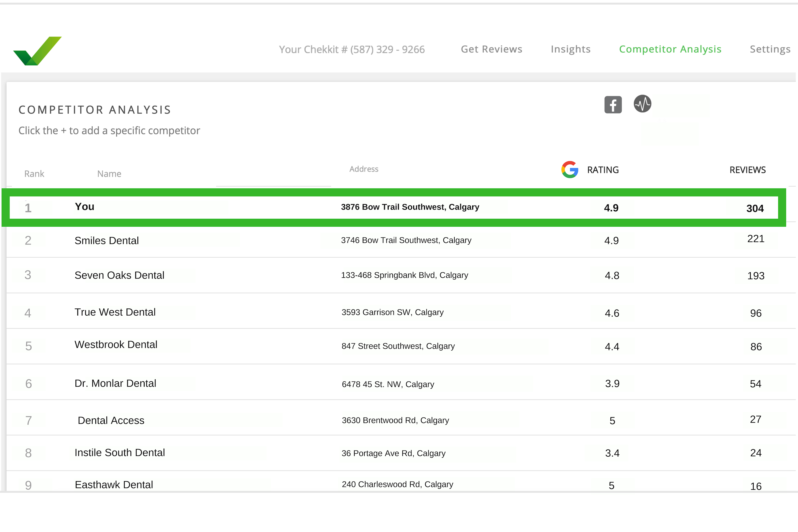Sort by the RATING column header
The image size is (798, 532).
[x=603, y=170]
